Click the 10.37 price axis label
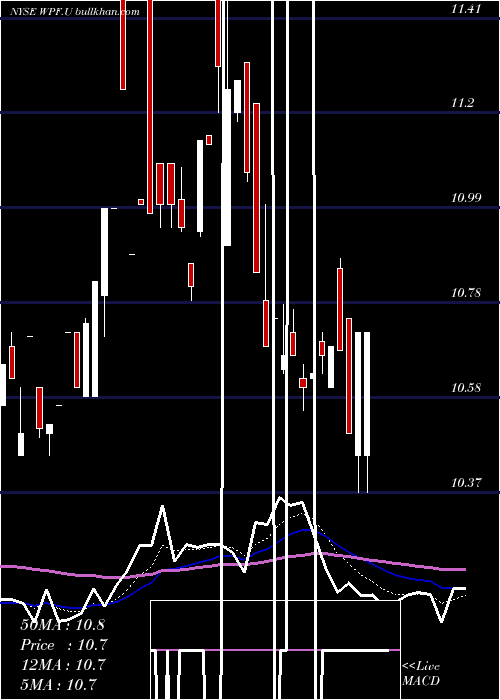Image resolution: width=500 pixels, height=700 pixels. 466,483
